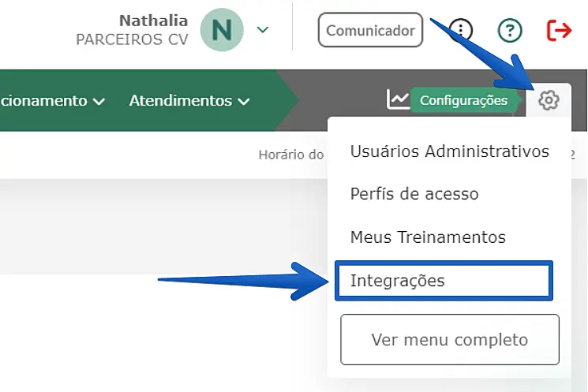Image resolution: width=588 pixels, height=392 pixels.
Task: Open the help question mark icon
Action: coord(510,31)
